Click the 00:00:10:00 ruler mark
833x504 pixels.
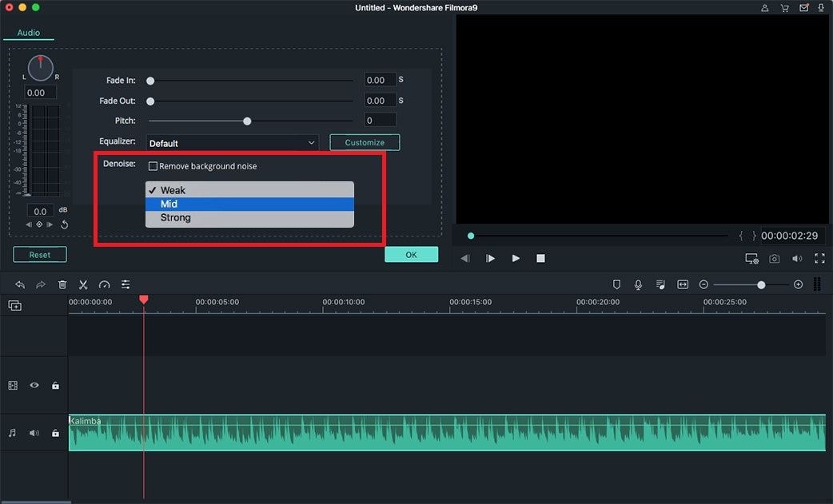pos(343,302)
